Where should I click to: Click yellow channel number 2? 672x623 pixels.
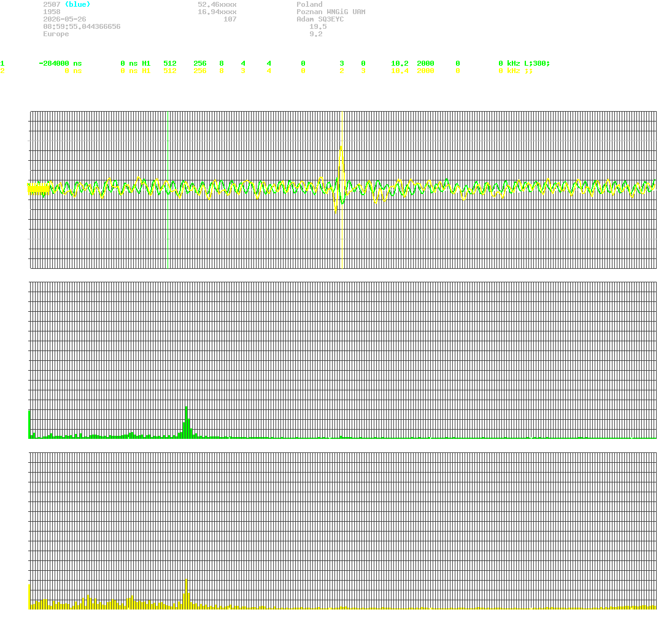(2, 71)
